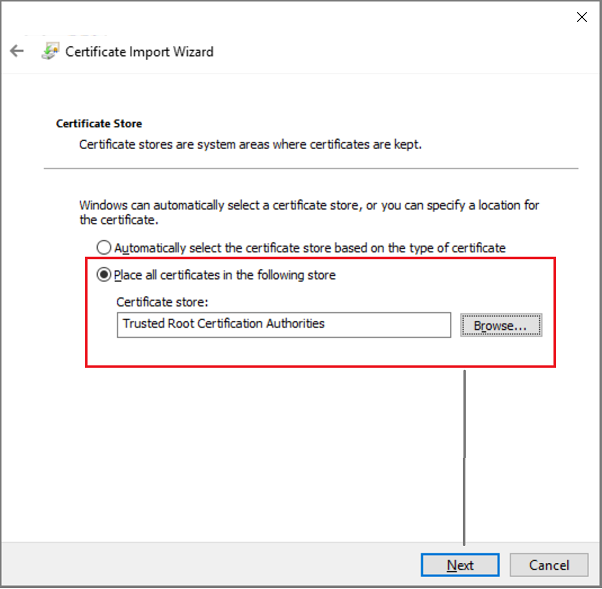Click the Certificate Import Wizard icon
602x589 pixels.
point(50,51)
